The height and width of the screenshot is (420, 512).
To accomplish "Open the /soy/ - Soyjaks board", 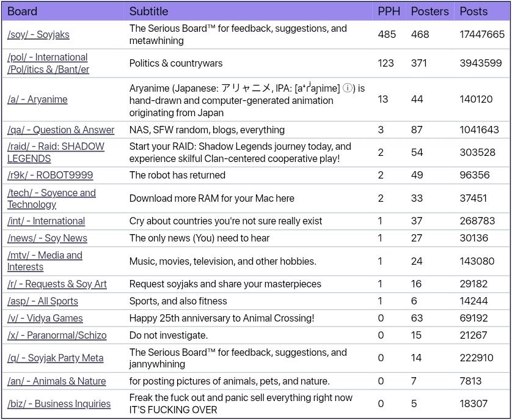I will (38, 35).
